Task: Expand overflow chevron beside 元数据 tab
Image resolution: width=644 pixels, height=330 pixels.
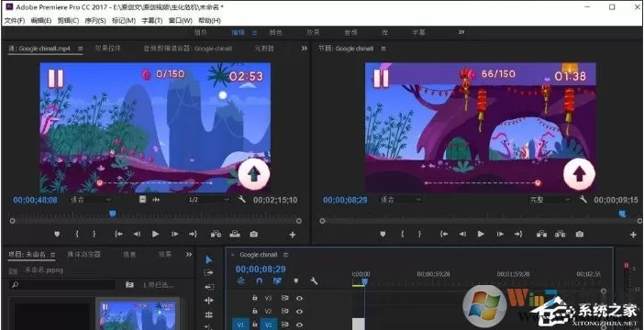Action: pyautogui.click(x=305, y=48)
